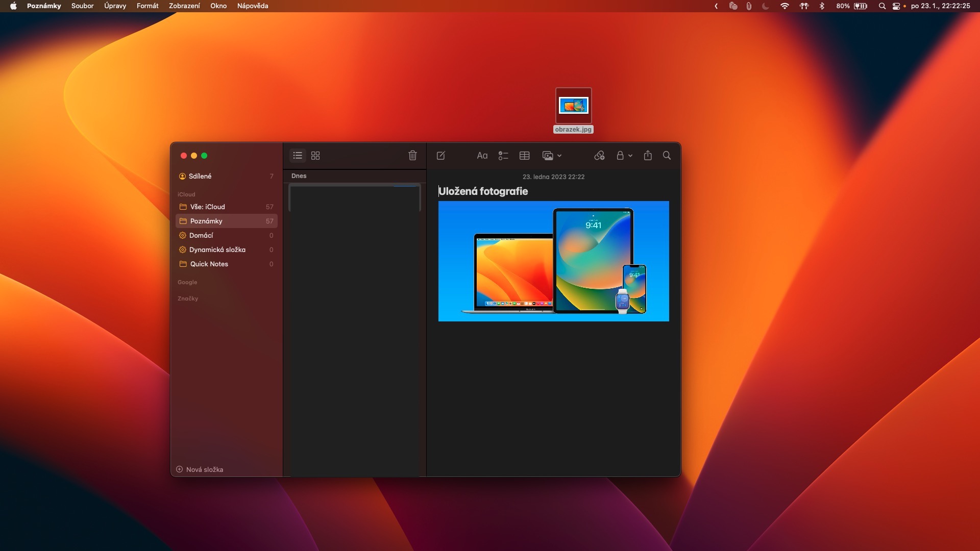Toggle Focus moon icon in menu bar
The image size is (980, 551).
click(x=765, y=6)
